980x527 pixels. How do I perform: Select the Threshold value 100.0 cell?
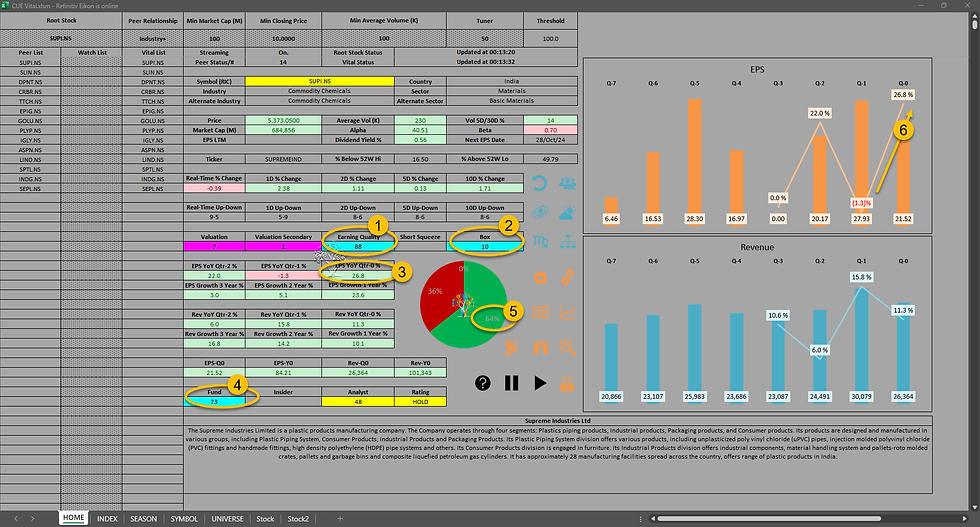[551, 38]
